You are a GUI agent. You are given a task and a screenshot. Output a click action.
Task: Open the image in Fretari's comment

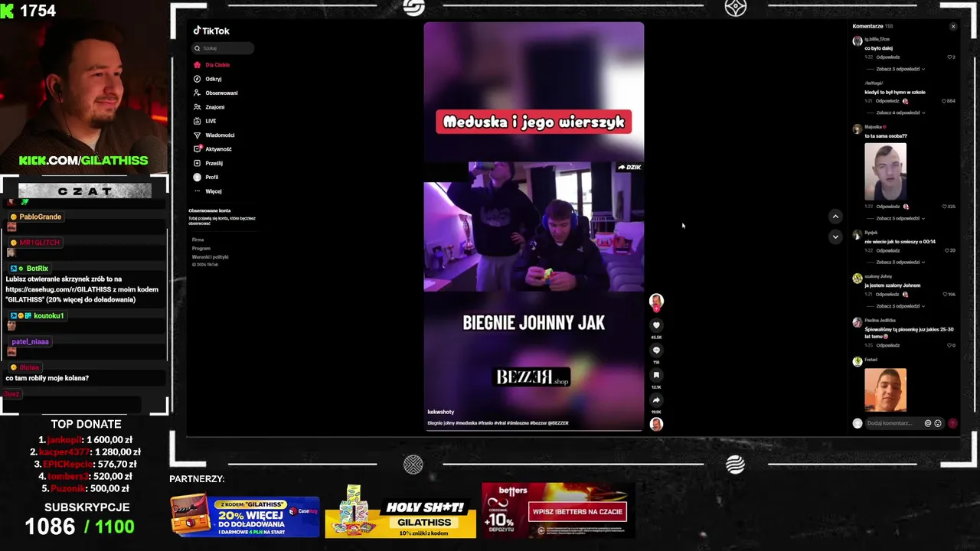[x=885, y=390]
